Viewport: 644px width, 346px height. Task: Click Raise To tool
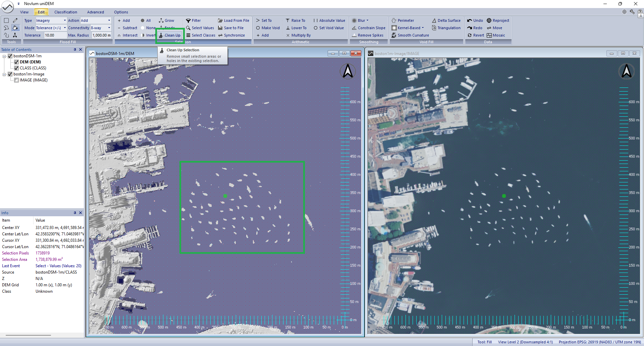(295, 20)
